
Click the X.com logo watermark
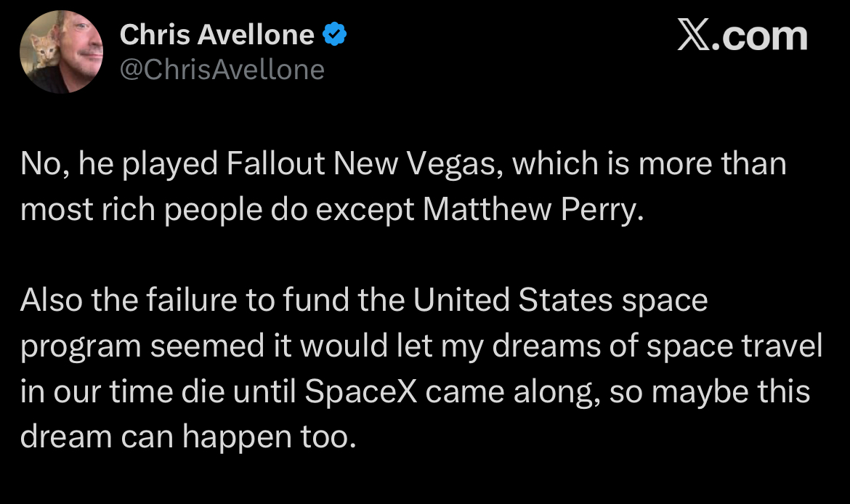click(x=742, y=36)
